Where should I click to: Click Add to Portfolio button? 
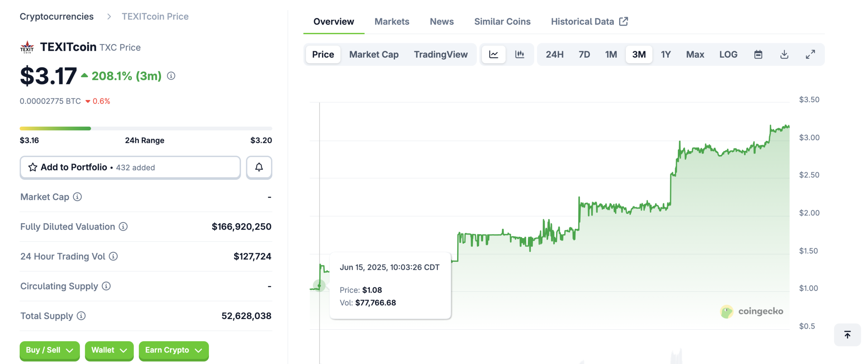pyautogui.click(x=130, y=167)
